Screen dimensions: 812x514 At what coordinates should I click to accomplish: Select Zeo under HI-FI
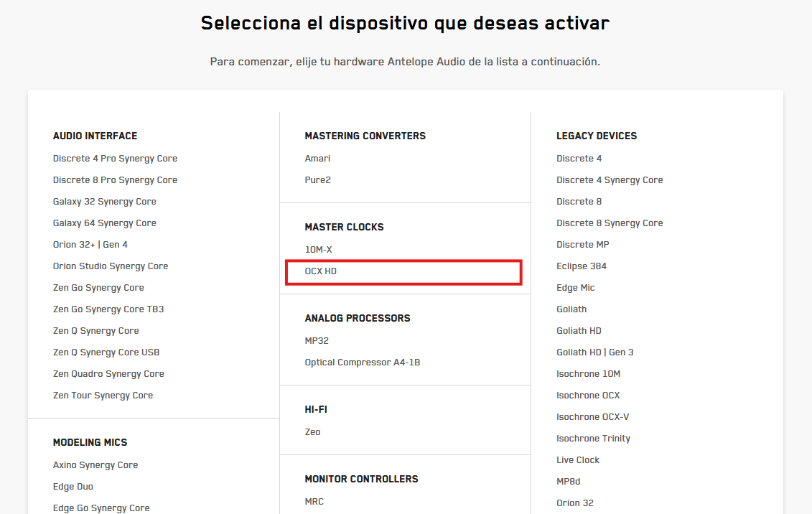point(312,431)
